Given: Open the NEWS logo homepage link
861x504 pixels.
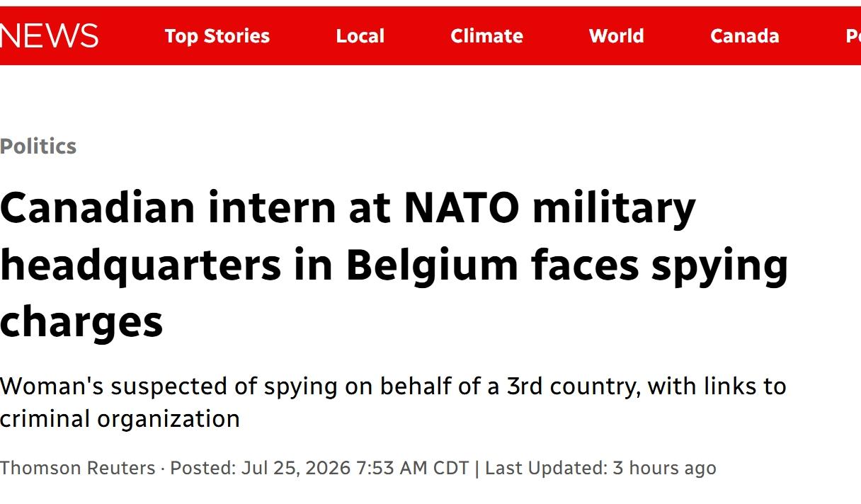Looking at the screenshot, I should pos(49,35).
